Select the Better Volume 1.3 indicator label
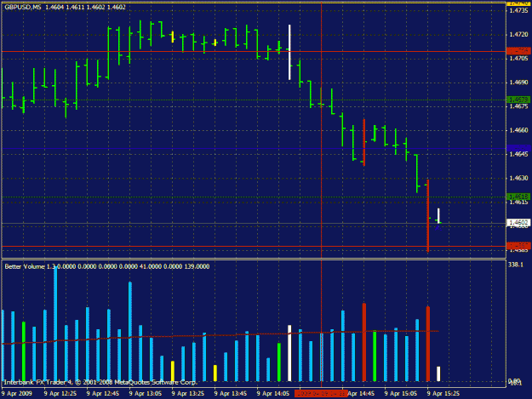Image resolution: width=532 pixels, height=399 pixels. coord(30,267)
